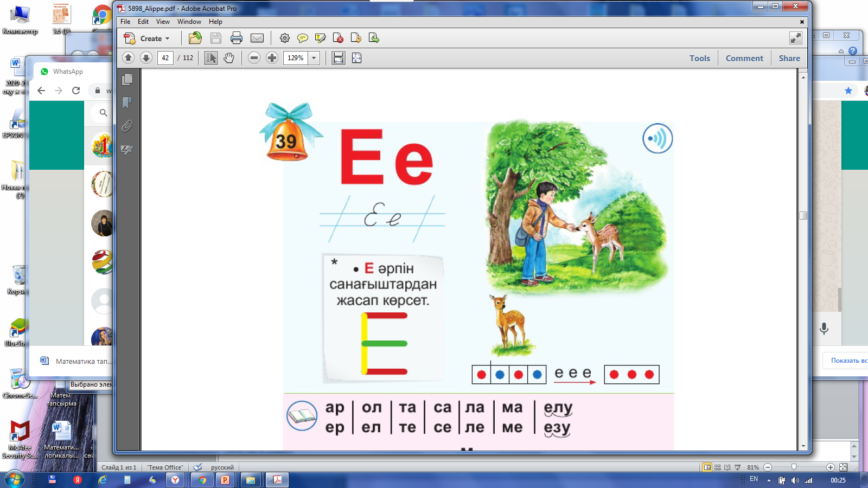Open Adobe Acrobat from the taskbar

click(x=277, y=480)
